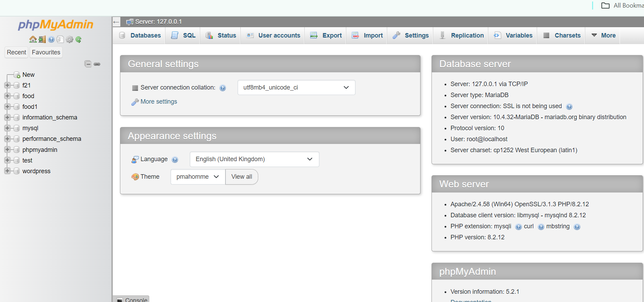Select the Import tab
The image size is (644, 302).
(x=367, y=35)
